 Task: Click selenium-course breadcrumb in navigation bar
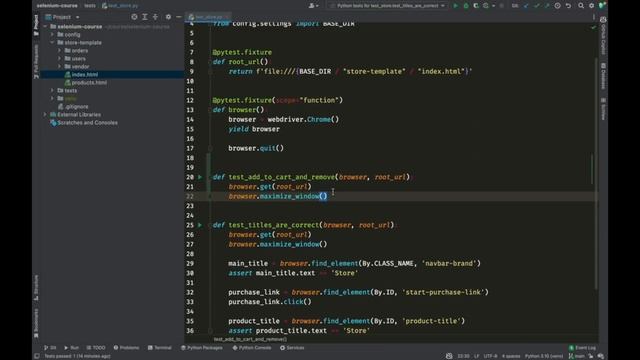click(57, 6)
